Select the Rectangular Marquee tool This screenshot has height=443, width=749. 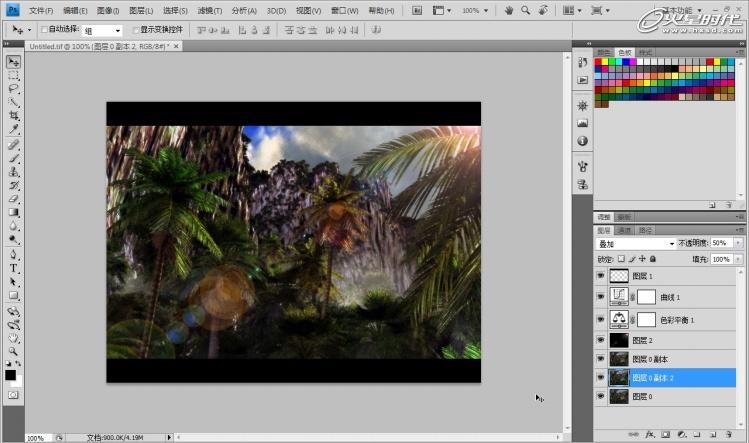(13, 76)
